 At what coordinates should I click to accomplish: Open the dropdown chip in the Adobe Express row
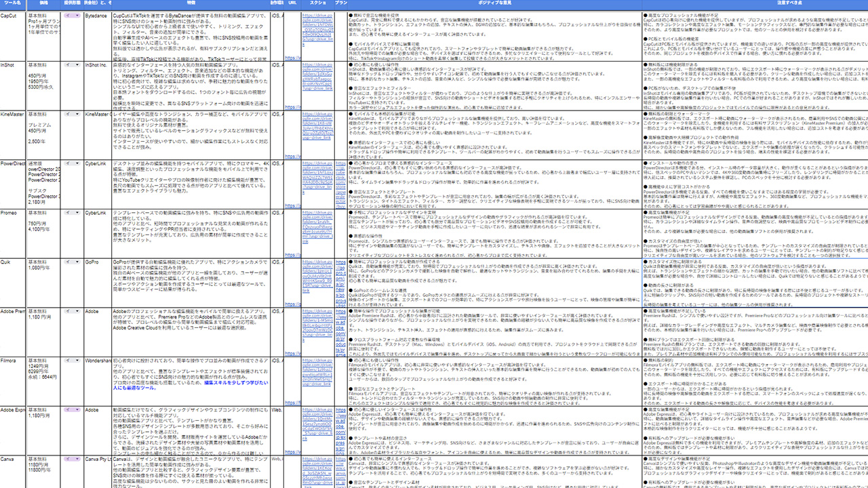[73, 410]
